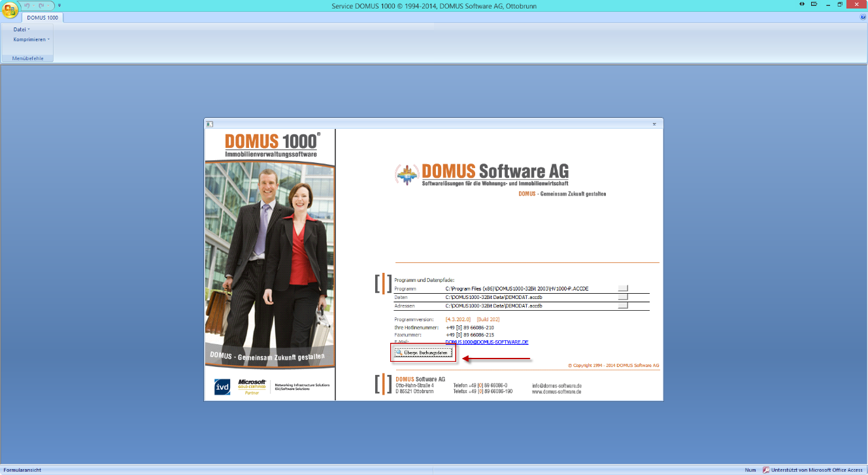This screenshot has width=868, height=475.
Task: Click hotline number ending in 66086-210
Action: click(x=469, y=327)
